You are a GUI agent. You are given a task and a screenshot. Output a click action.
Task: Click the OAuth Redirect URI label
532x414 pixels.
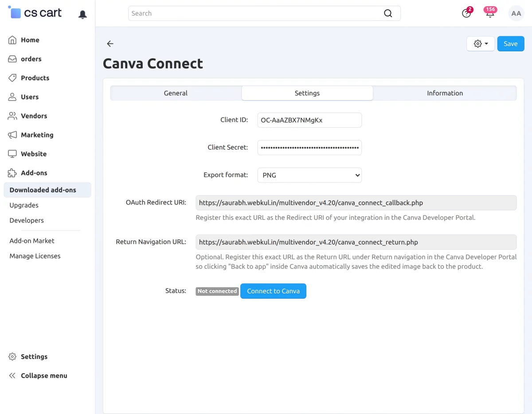pos(156,202)
